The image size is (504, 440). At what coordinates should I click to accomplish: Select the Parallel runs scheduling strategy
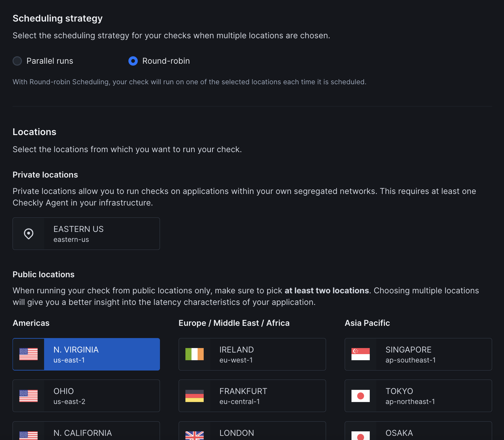17,61
